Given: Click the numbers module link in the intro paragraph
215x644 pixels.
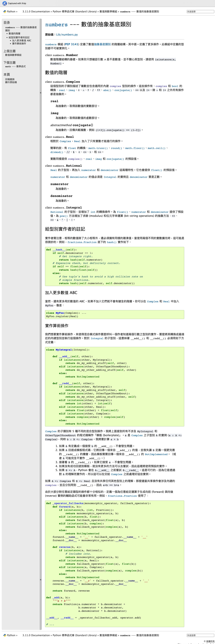Looking at the screenshot, I should (51, 45).
